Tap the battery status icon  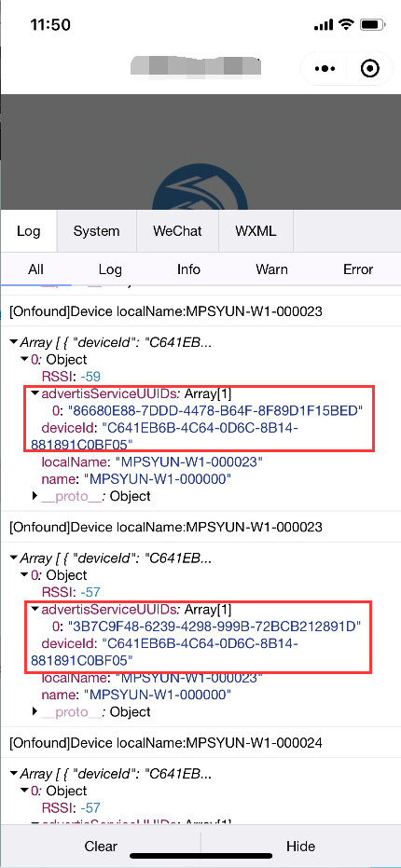[x=373, y=24]
